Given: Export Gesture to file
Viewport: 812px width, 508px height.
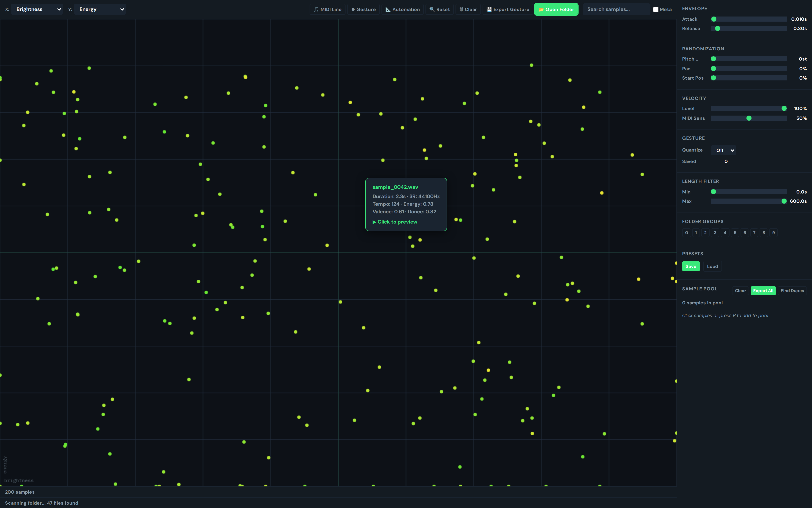Looking at the screenshot, I should click(508, 9).
